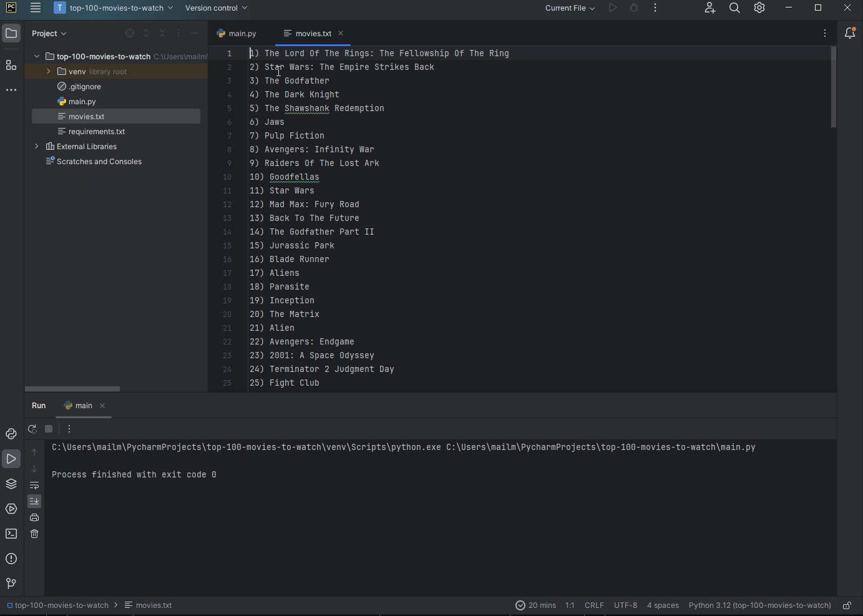Viewport: 863px width, 616px height.
Task: Close the main run tab
Action: (103, 406)
